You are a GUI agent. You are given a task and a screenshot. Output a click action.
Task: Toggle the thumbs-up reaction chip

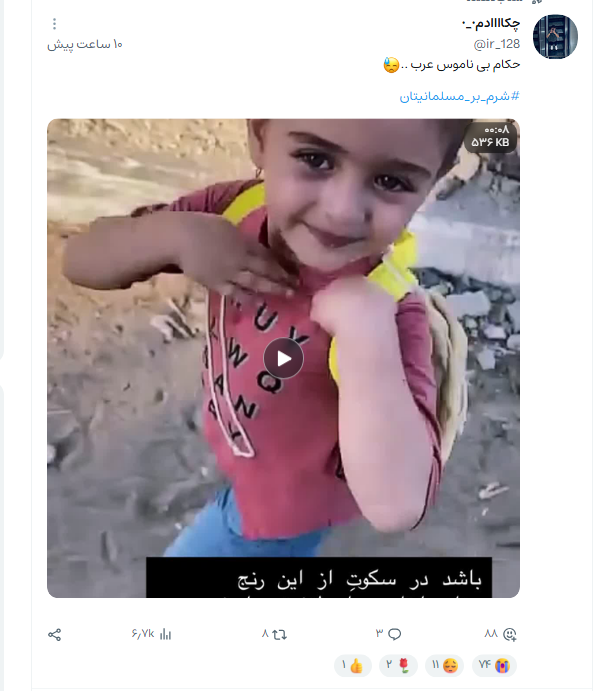[352, 666]
